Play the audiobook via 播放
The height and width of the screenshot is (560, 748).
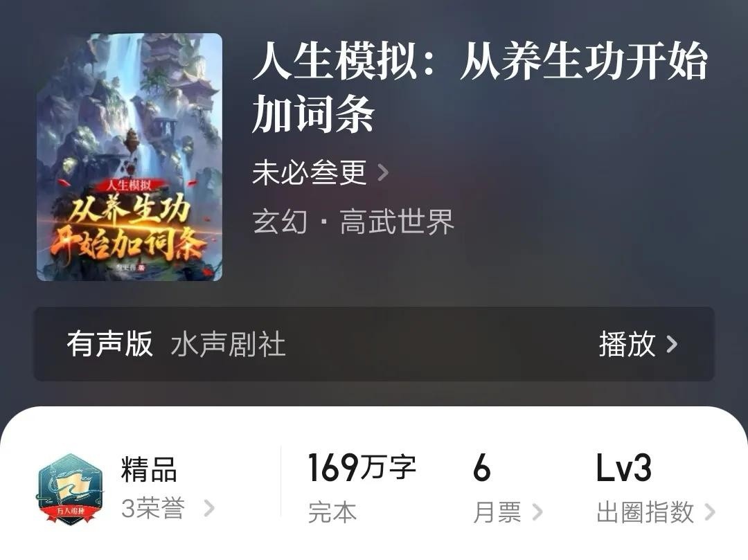pos(627,343)
